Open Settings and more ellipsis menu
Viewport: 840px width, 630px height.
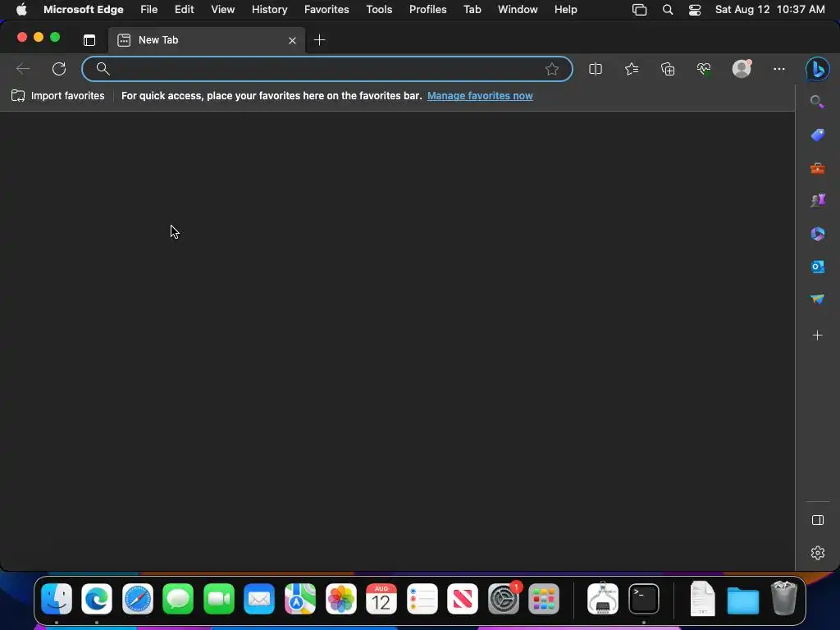click(779, 69)
